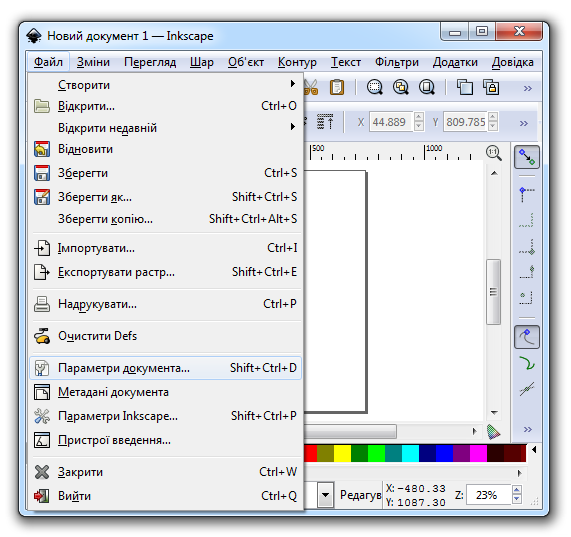Toggle snap nodes and paths button
The image size is (571, 537).
(x=527, y=337)
